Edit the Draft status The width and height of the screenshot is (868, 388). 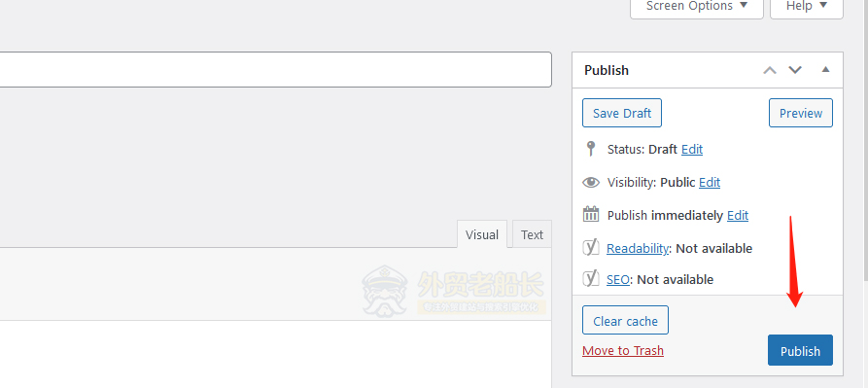point(691,149)
